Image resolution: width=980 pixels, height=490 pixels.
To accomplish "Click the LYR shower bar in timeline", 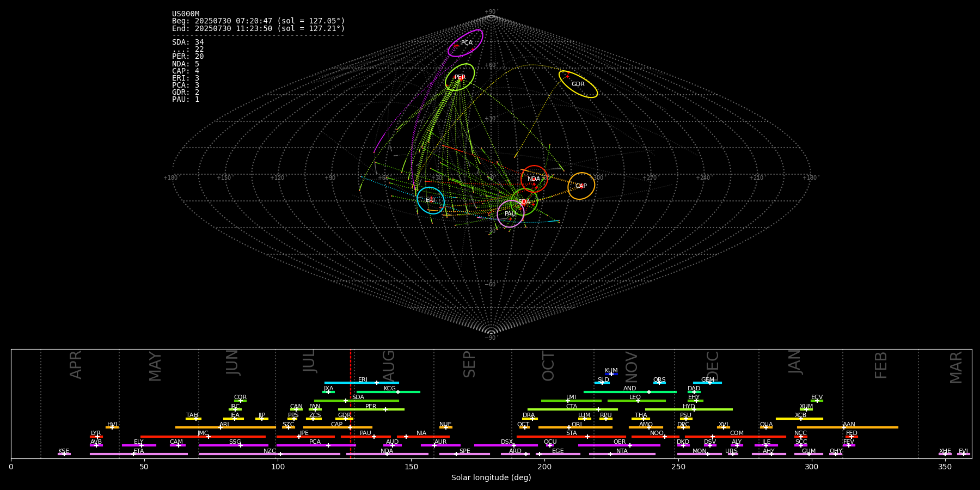I will (96, 436).
